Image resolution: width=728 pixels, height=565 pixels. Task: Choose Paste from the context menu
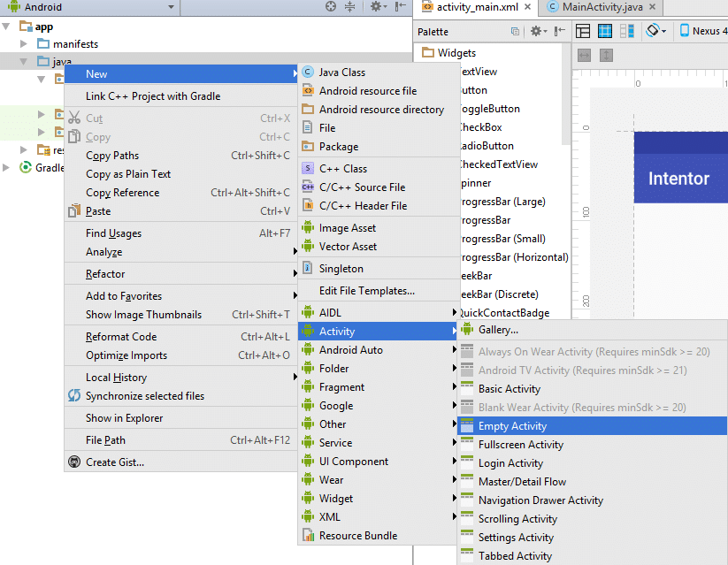[181, 211]
